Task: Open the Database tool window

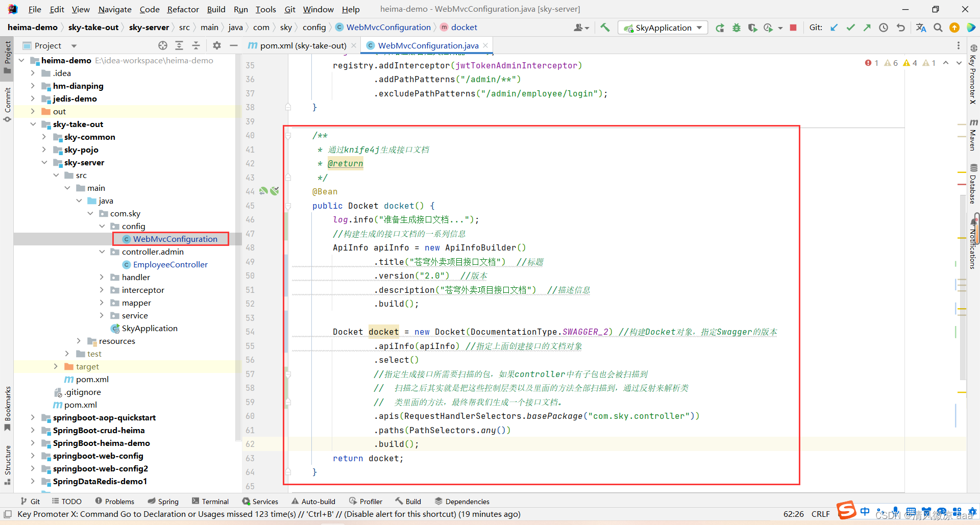Action: (x=973, y=184)
